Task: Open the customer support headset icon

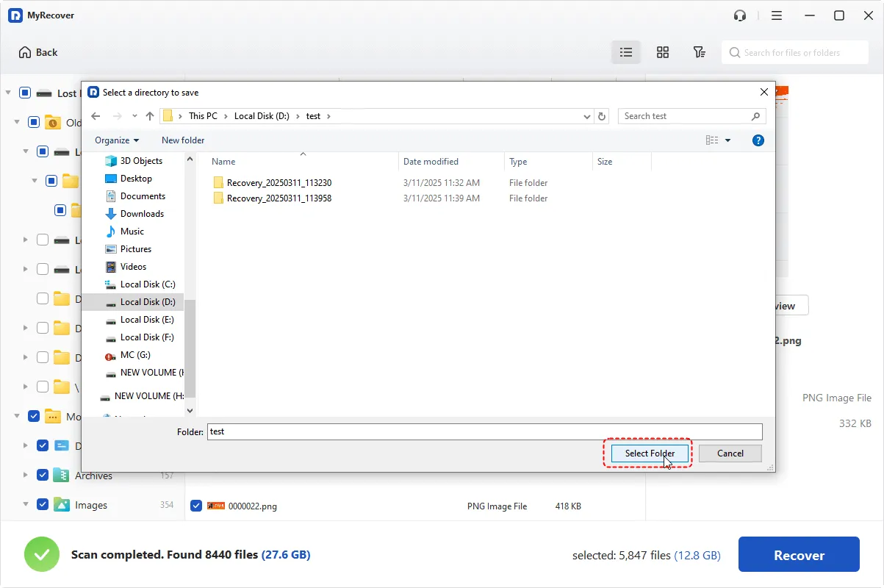Action: 740,15
